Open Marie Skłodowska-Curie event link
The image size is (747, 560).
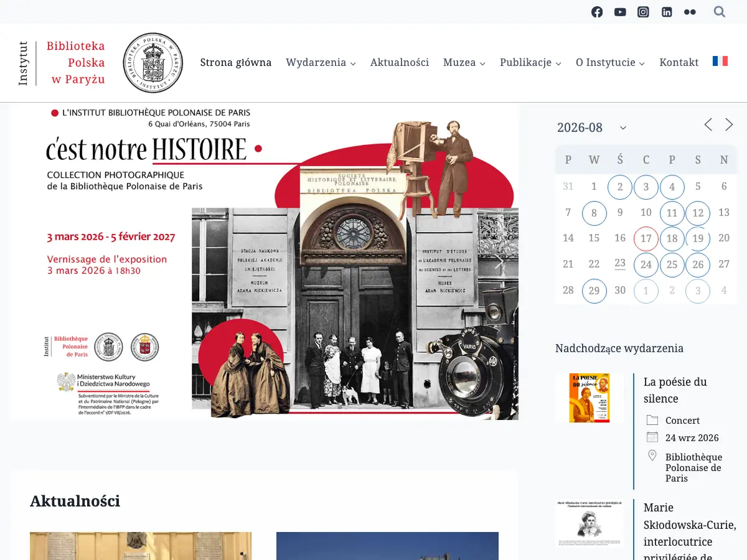coord(690,532)
